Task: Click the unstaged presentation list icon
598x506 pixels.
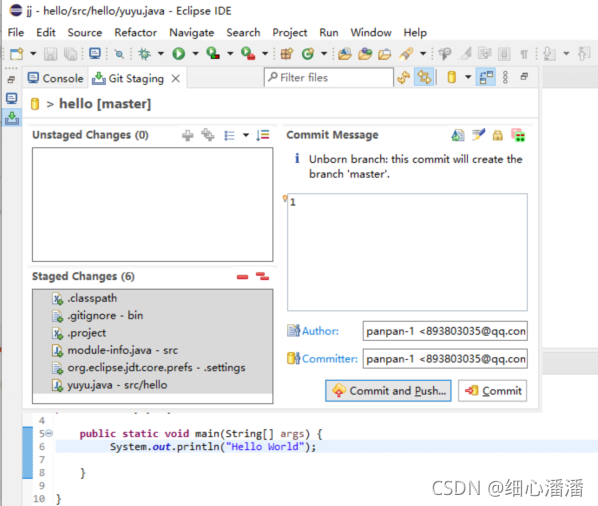Action: 229,135
